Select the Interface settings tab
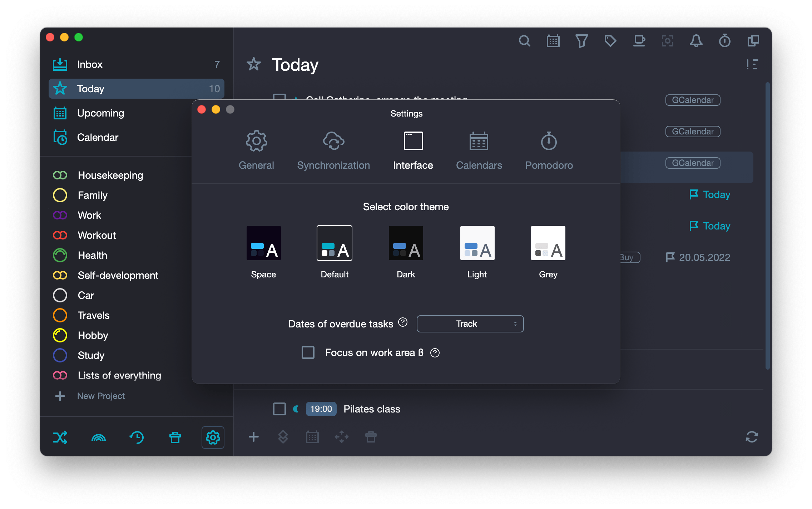The height and width of the screenshot is (509, 812). tap(413, 150)
